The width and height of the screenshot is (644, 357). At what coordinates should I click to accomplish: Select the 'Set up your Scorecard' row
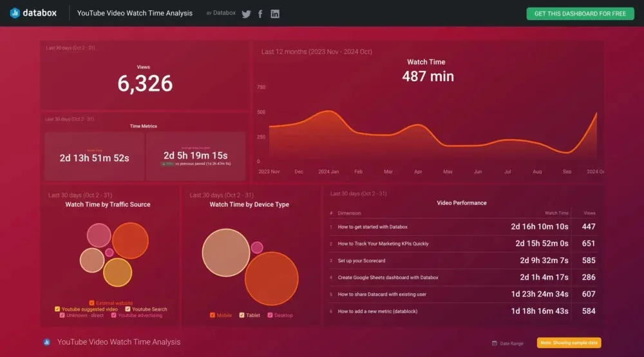point(362,260)
